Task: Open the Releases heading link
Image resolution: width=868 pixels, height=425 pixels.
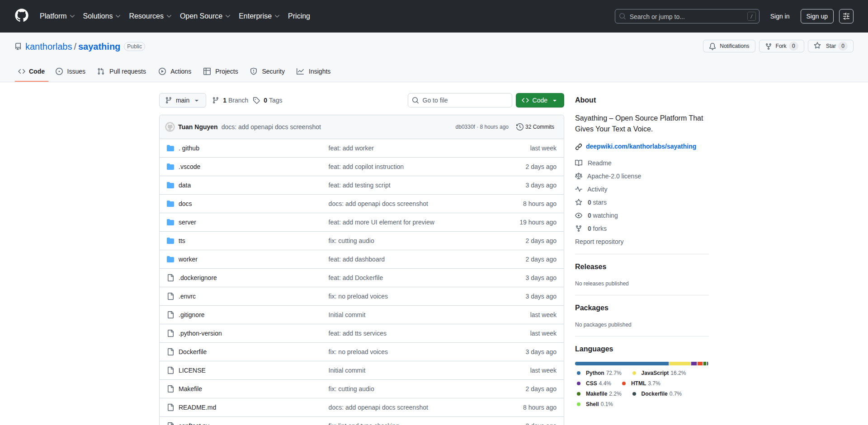Action: tap(590, 266)
